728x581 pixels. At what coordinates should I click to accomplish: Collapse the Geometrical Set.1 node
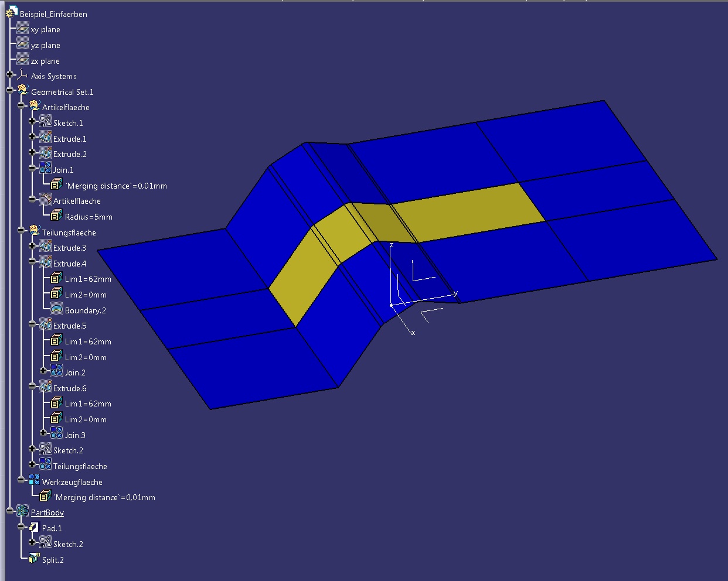click(x=10, y=90)
